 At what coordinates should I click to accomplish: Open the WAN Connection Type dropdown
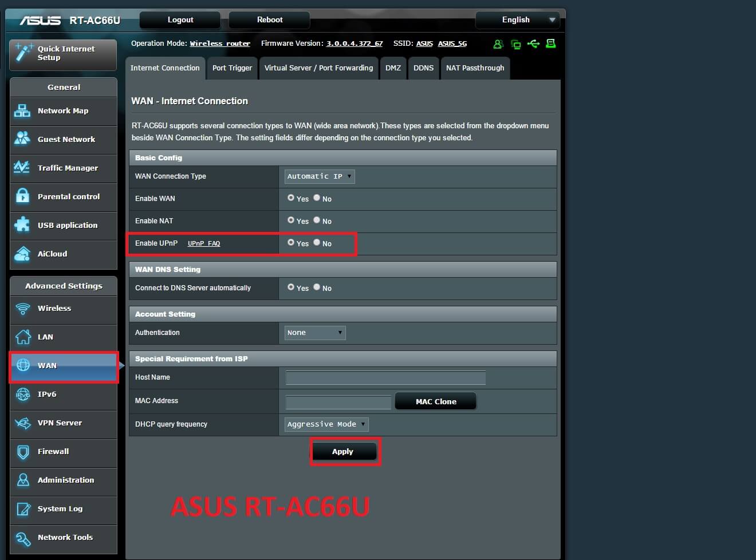320,176
